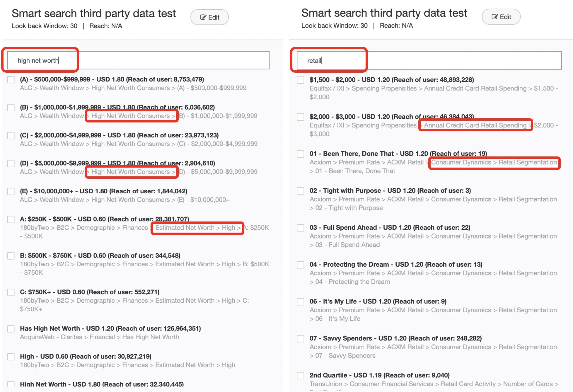Select the (B) $1,000,000-$1,999,999 checkbox
The width and height of the screenshot is (573, 392).
[11, 108]
